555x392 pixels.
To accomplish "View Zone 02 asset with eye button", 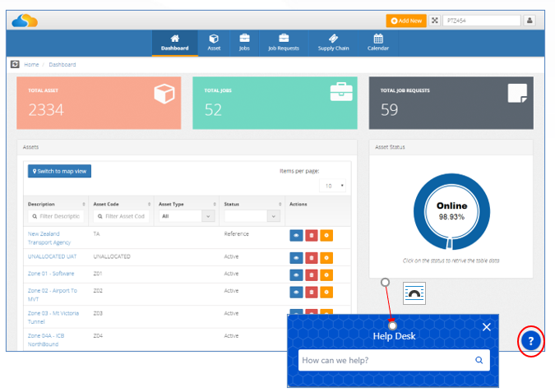I will (296, 292).
